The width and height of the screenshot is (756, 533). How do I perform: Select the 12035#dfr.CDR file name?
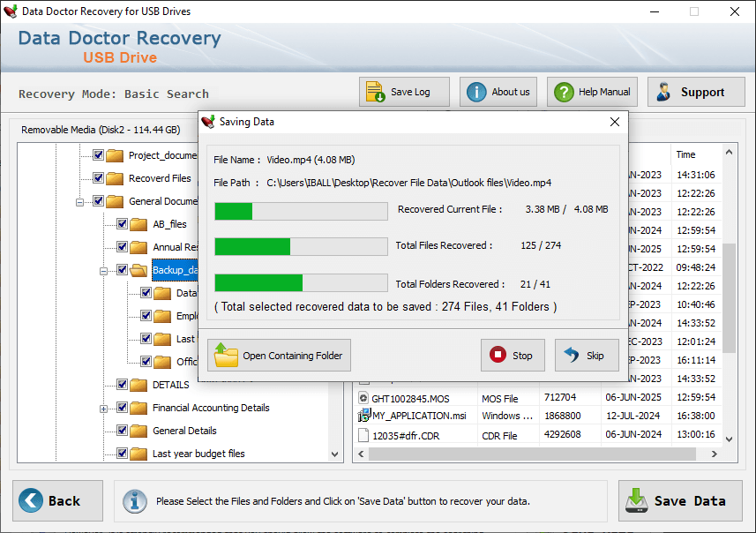[406, 436]
